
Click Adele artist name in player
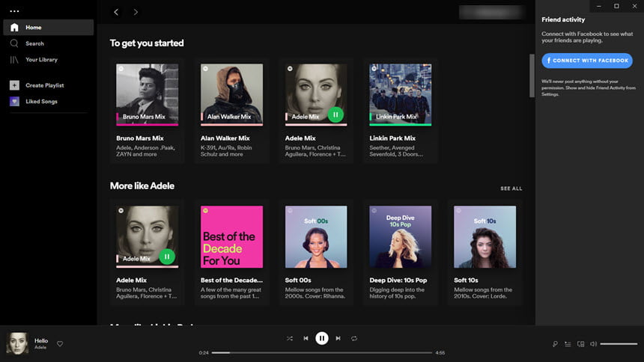40,348
